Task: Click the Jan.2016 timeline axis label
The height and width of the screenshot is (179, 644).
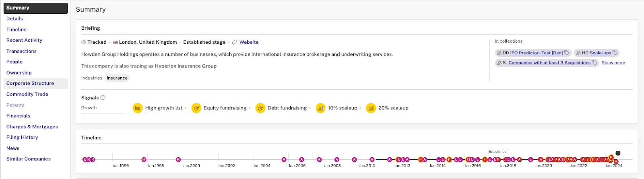Action: (x=473, y=166)
